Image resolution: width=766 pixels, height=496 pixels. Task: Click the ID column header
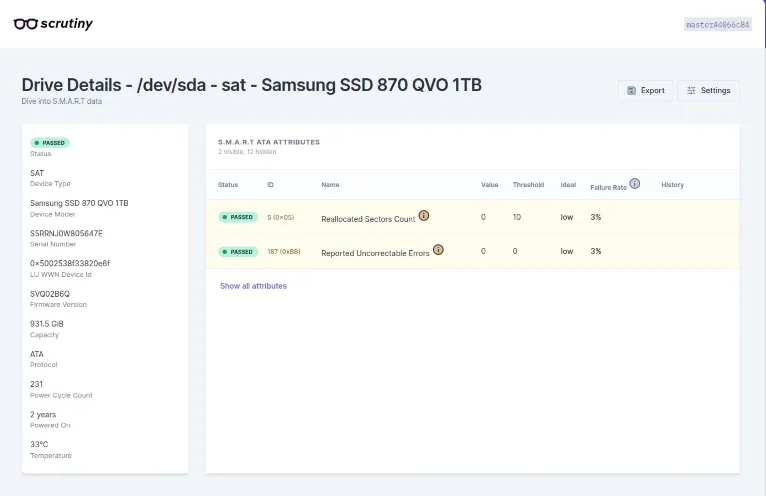[270, 185]
